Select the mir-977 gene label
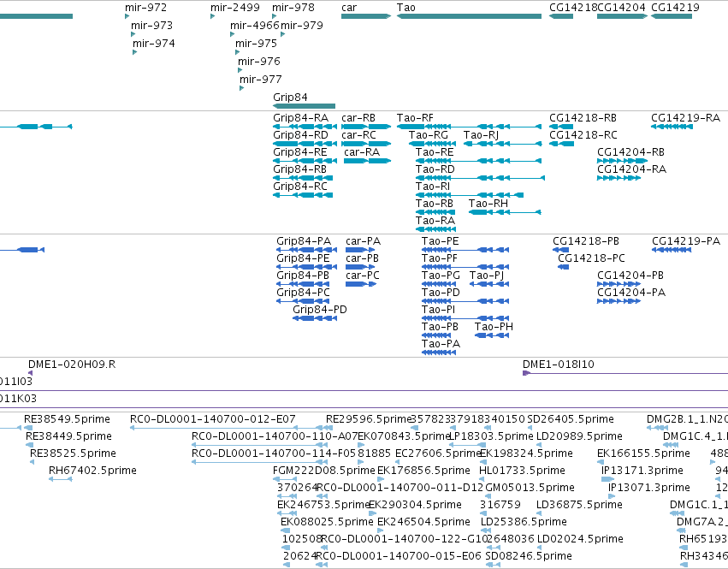This screenshot has width=728, height=569. tap(260, 79)
